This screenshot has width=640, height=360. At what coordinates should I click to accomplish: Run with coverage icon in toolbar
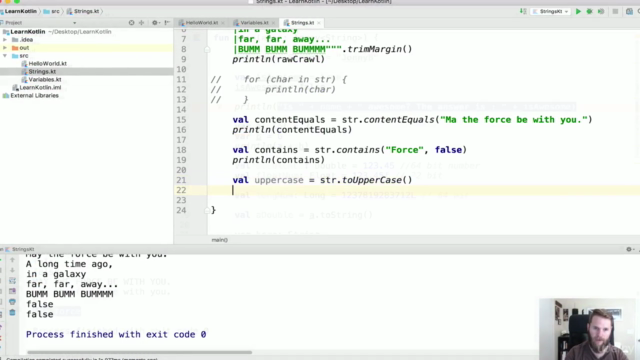[x=601, y=12]
